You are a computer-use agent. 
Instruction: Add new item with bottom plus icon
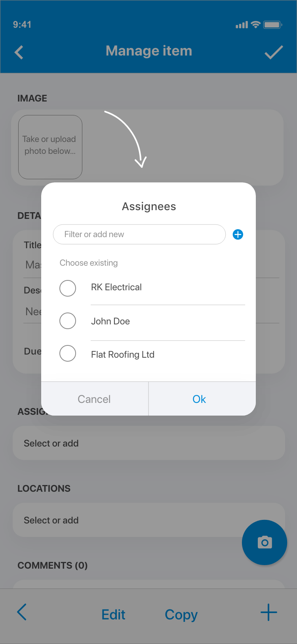(268, 612)
